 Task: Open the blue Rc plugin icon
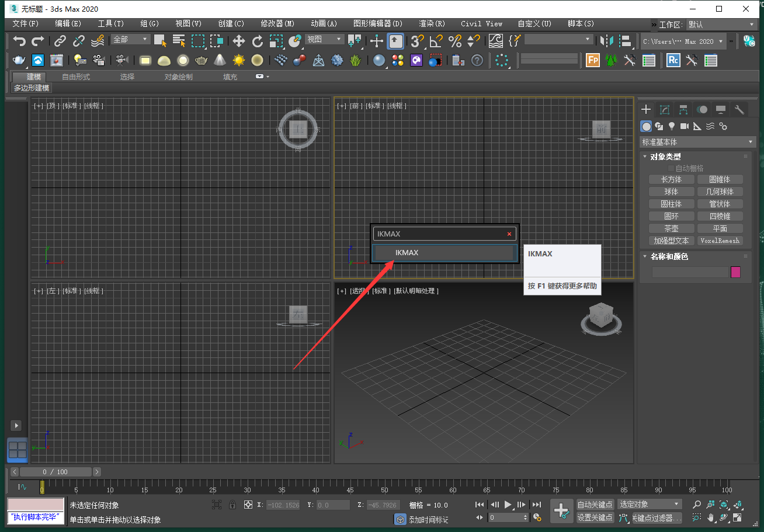673,60
